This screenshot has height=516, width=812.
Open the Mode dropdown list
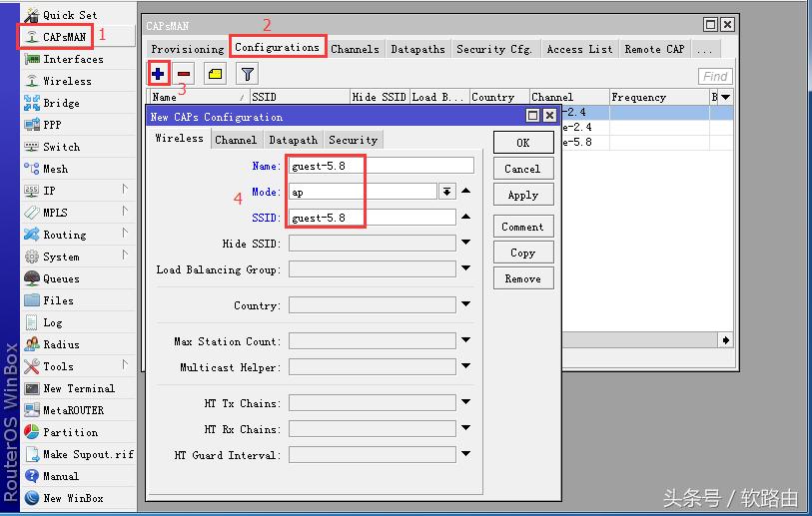[446, 192]
